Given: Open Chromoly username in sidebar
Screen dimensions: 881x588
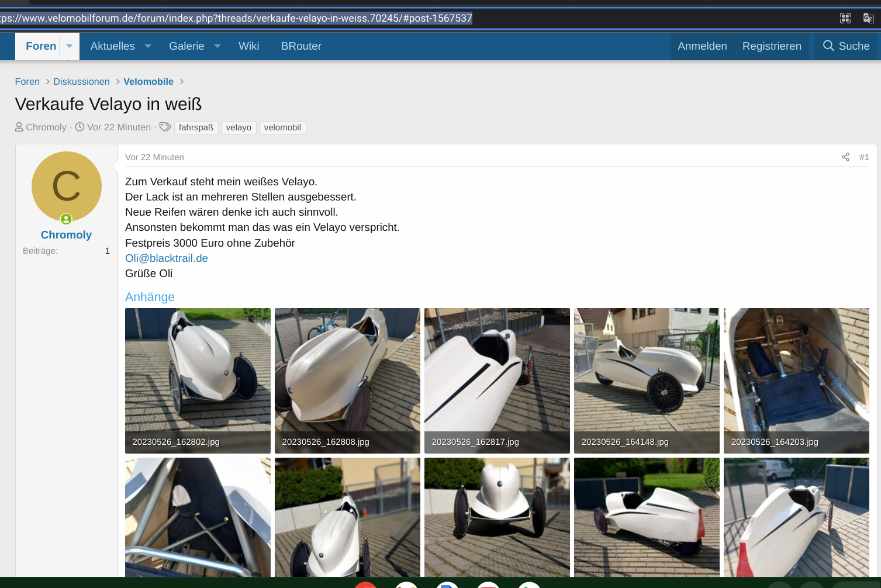Looking at the screenshot, I should pyautogui.click(x=66, y=235).
